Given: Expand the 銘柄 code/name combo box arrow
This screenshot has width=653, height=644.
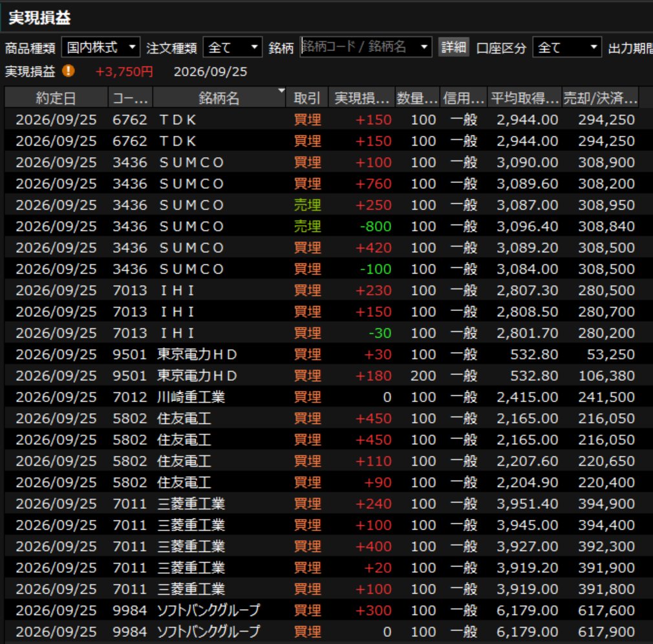Looking at the screenshot, I should [x=424, y=47].
